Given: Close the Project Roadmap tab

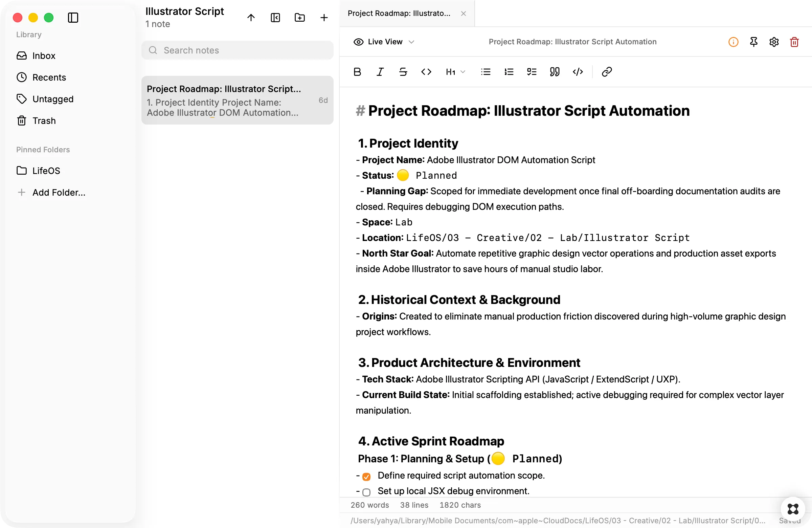Looking at the screenshot, I should tap(463, 13).
